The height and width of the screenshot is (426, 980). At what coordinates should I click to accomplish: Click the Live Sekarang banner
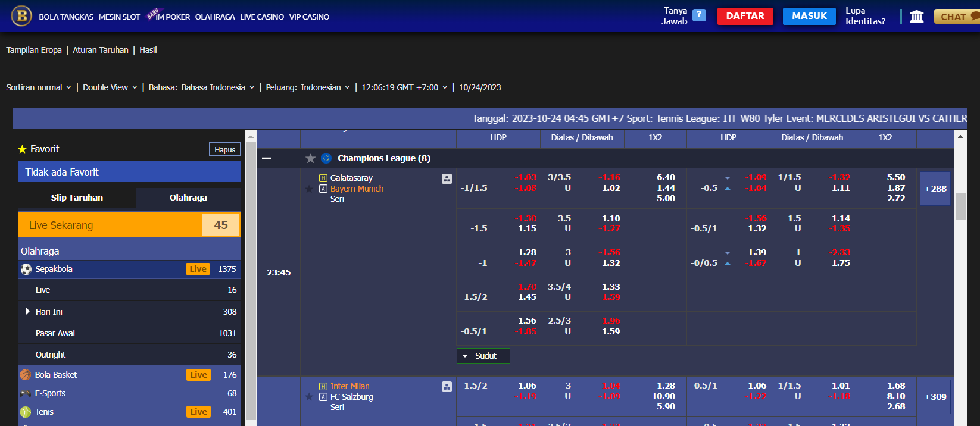click(x=129, y=225)
